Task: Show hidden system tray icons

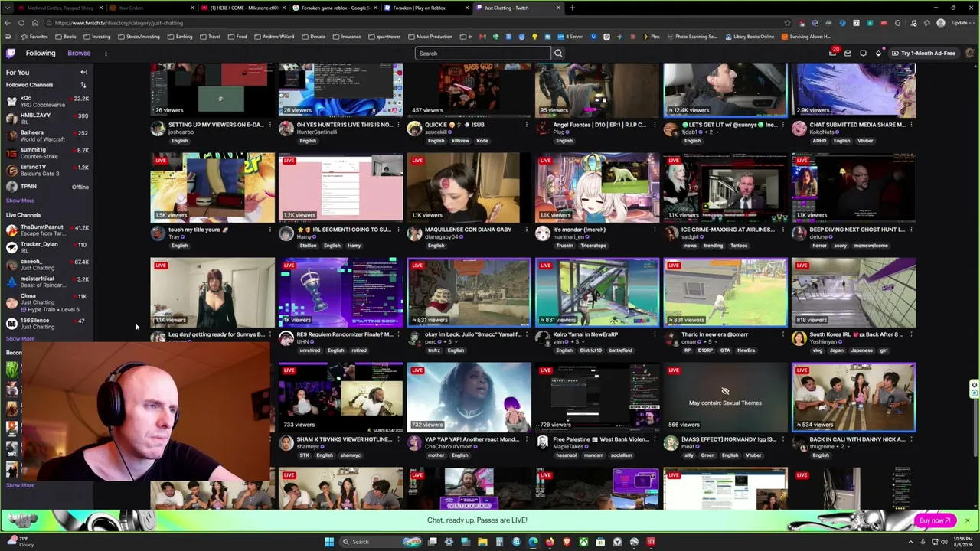Action: [x=912, y=542]
